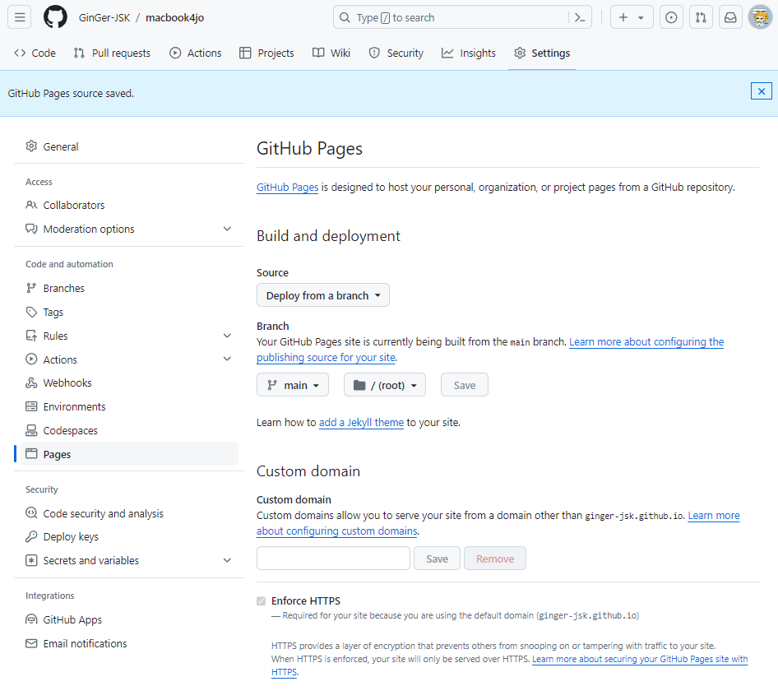
Task: Open securing GitHub Pages with HTTPS link
Action: (x=640, y=659)
